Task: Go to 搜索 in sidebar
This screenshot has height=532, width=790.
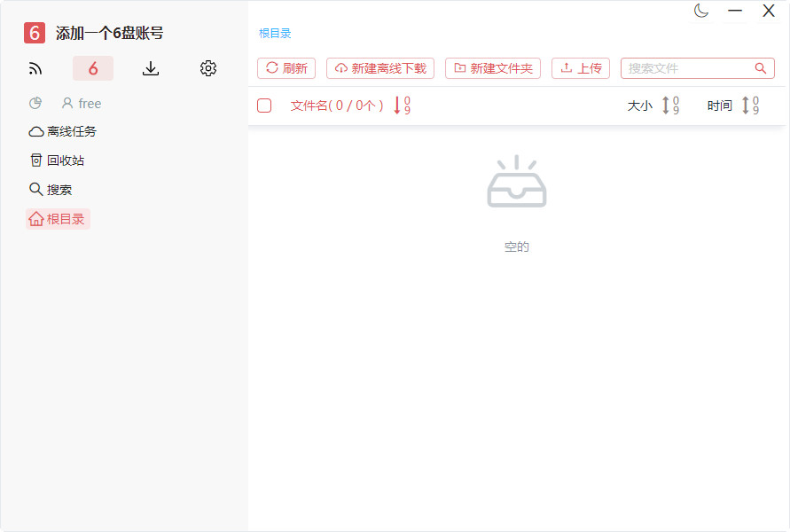Action: (51, 190)
